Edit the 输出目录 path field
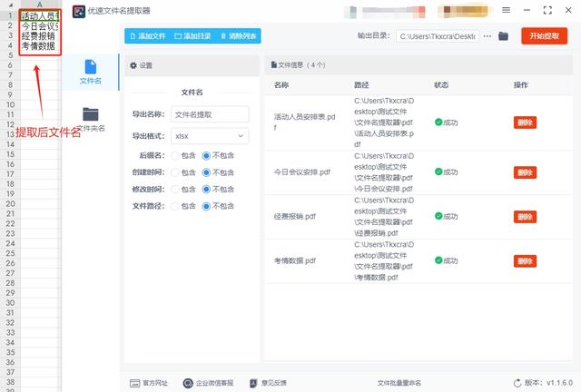Image resolution: width=581 pixels, height=392 pixels. pos(438,36)
